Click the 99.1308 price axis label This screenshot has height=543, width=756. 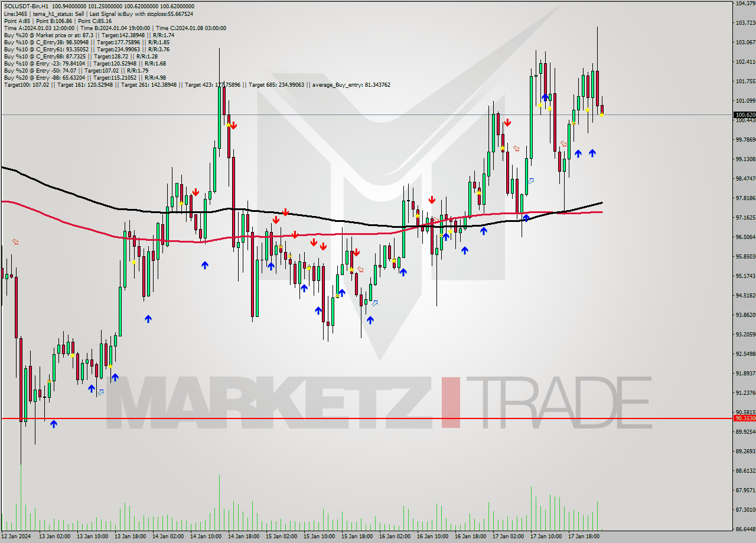[745, 159]
